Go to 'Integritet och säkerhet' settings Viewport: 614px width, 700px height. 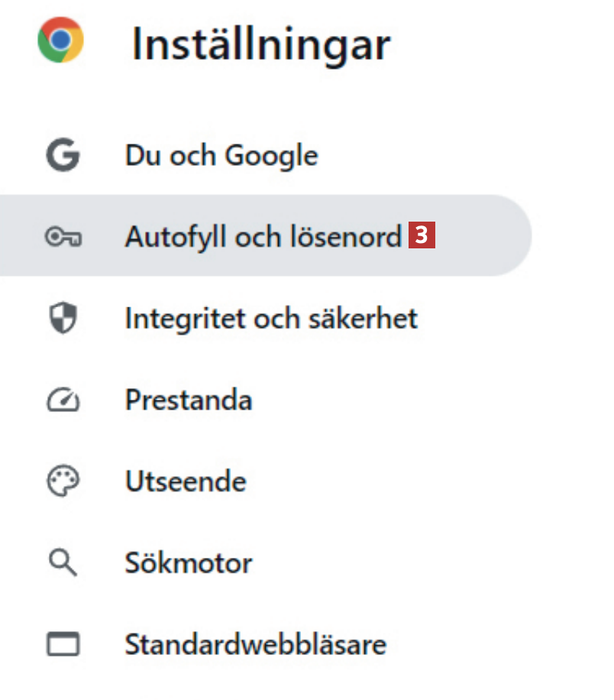[271, 319]
